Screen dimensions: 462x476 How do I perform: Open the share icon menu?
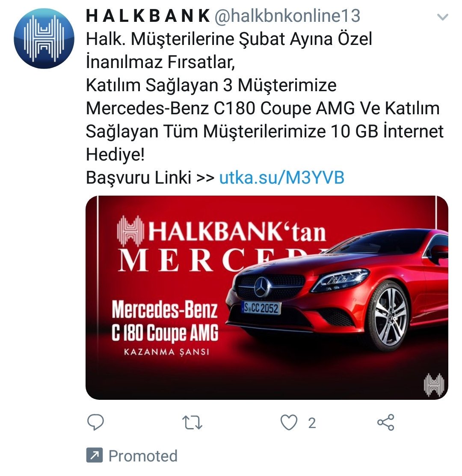tap(385, 422)
